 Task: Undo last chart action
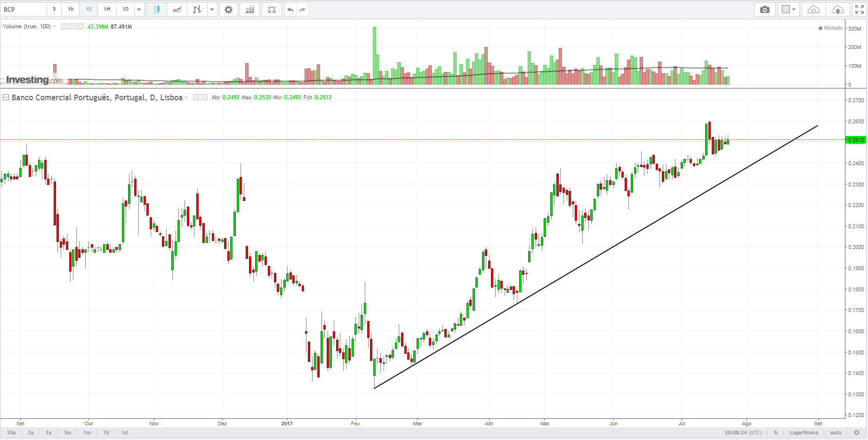[290, 9]
